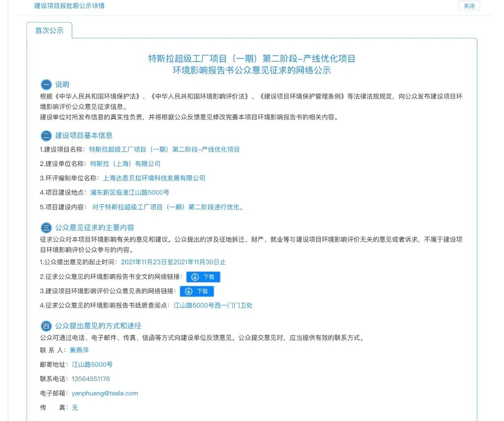
Task: Click the email yanphuang@tesla.com
Action: [x=105, y=393]
